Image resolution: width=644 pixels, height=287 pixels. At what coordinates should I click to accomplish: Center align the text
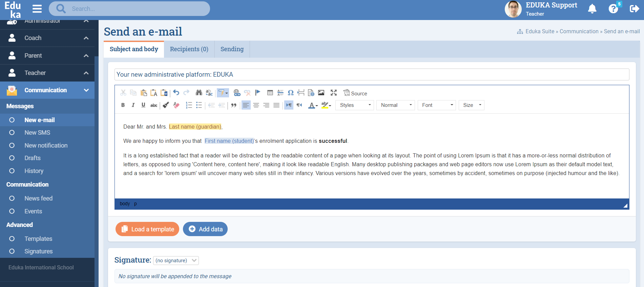coord(256,105)
